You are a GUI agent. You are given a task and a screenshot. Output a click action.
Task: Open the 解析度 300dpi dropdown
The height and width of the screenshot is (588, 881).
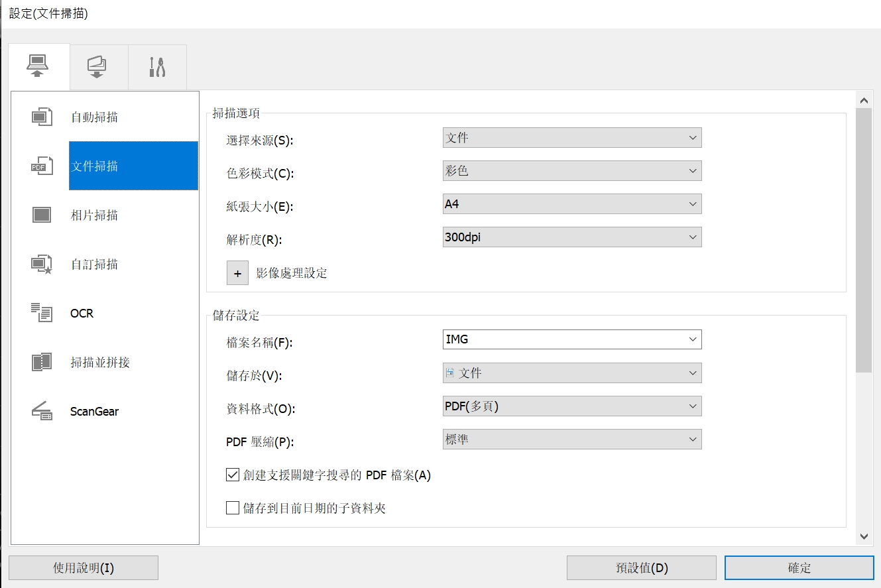[x=572, y=237]
